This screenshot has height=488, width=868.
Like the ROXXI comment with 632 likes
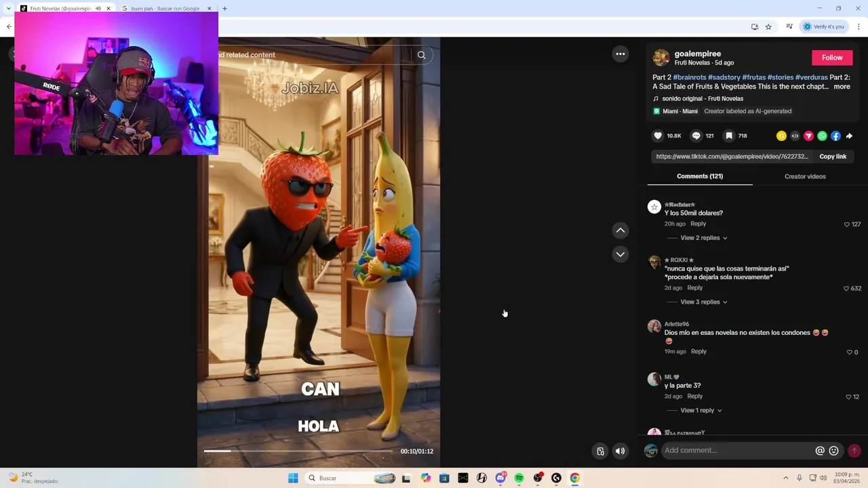pyautogui.click(x=846, y=288)
